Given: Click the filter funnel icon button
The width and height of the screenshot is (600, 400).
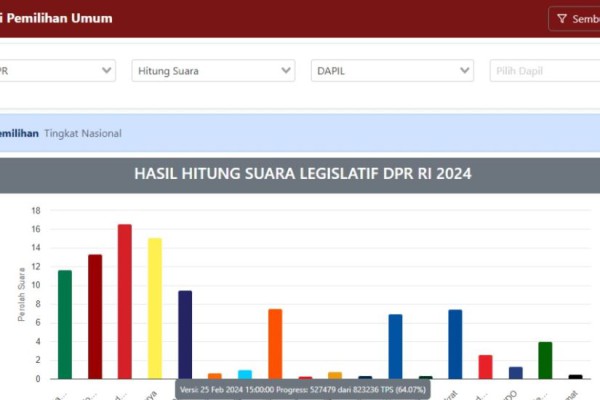Looking at the screenshot, I should pyautogui.click(x=574, y=18).
